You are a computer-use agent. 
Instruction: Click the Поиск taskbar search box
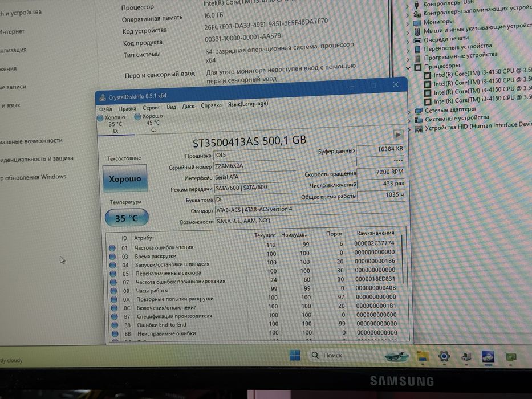pos(360,356)
